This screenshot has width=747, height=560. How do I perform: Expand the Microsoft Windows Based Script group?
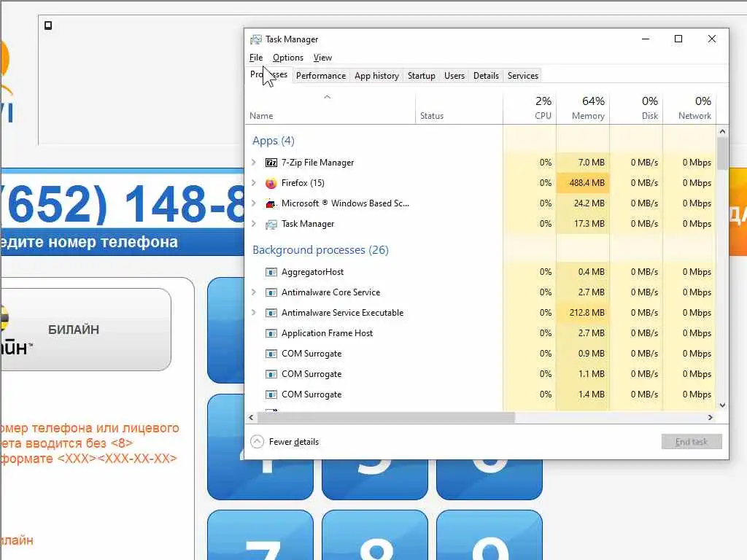click(254, 203)
